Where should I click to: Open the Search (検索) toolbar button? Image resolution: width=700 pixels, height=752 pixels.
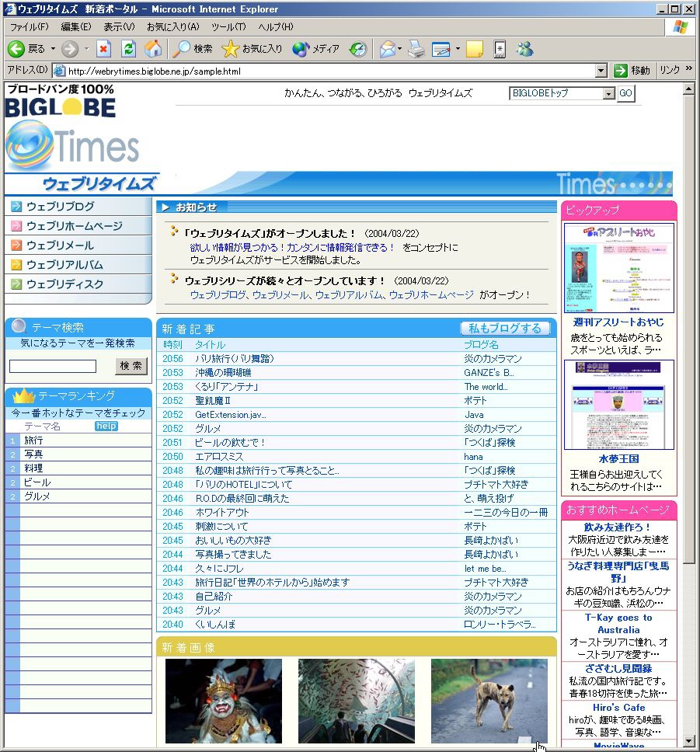193,48
